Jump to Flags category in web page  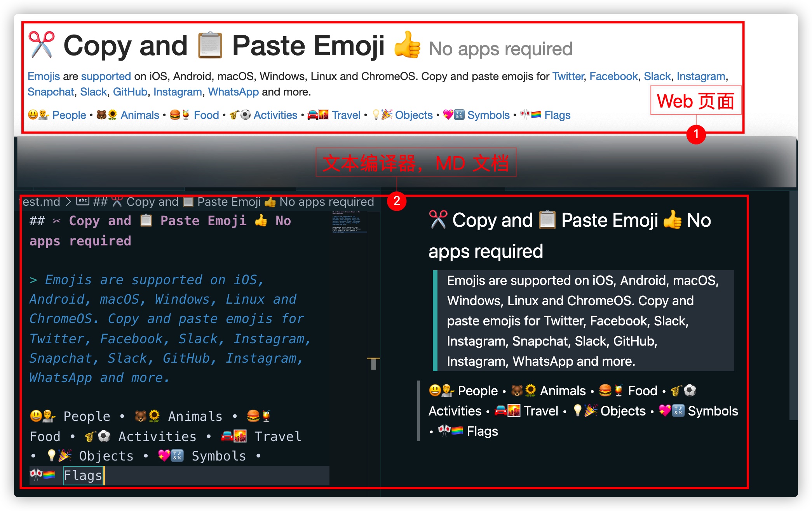[x=557, y=115]
